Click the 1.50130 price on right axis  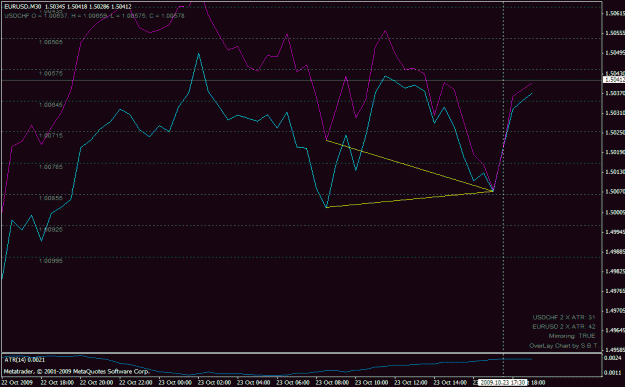pyautogui.click(x=615, y=172)
